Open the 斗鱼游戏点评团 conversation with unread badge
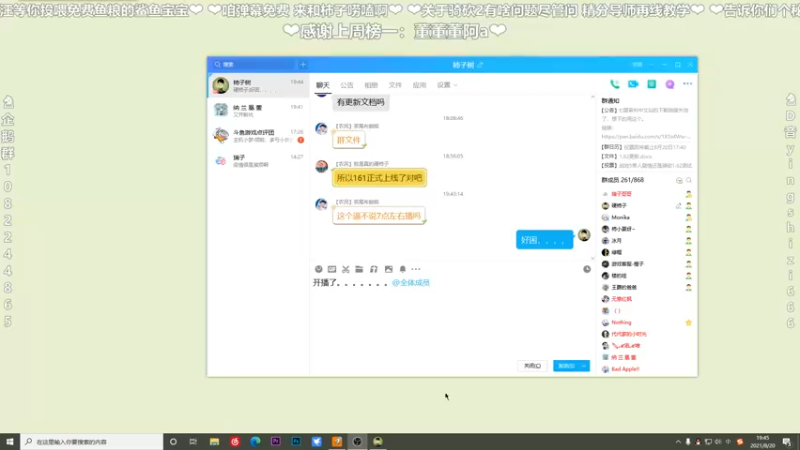Image resolution: width=800 pixels, height=450 pixels. click(x=258, y=135)
